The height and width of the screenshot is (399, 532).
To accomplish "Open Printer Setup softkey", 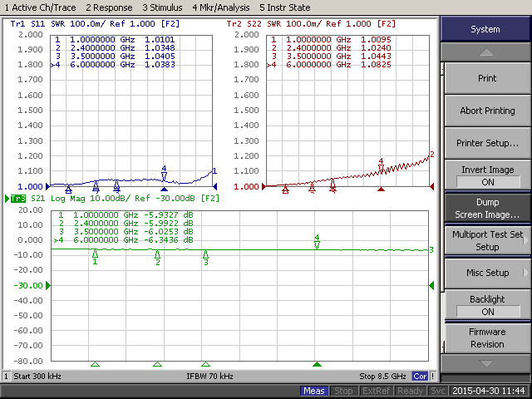I will point(487,143).
